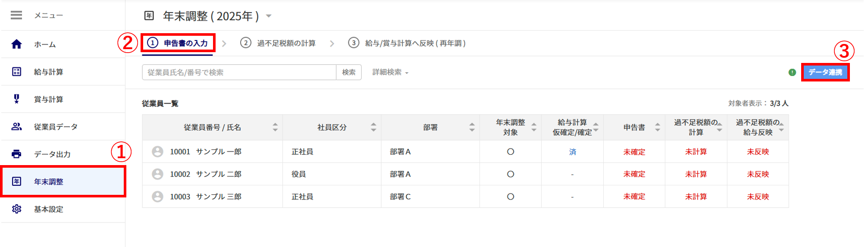Viewport: 868px width, 247px height.
Task: Expand the 年末調整 year dropdown arrow
Action: [269, 16]
